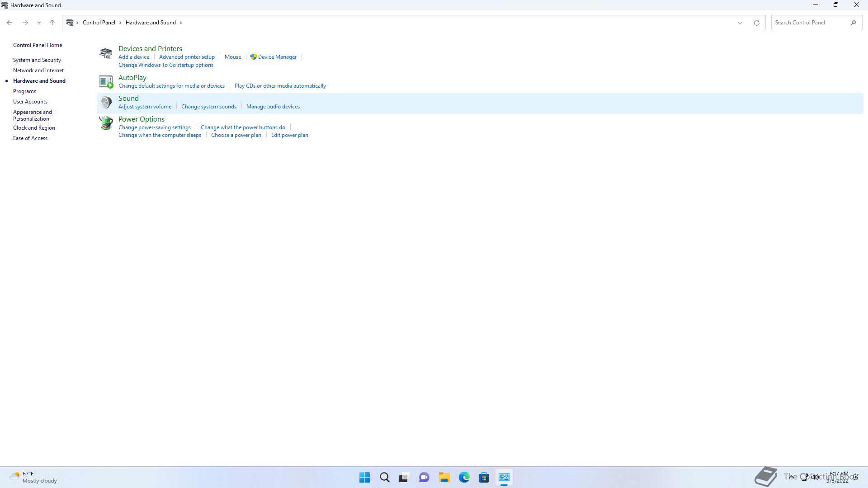Viewport: 868px width, 488px height.
Task: Open File Explorer from taskbar
Action: tap(444, 477)
